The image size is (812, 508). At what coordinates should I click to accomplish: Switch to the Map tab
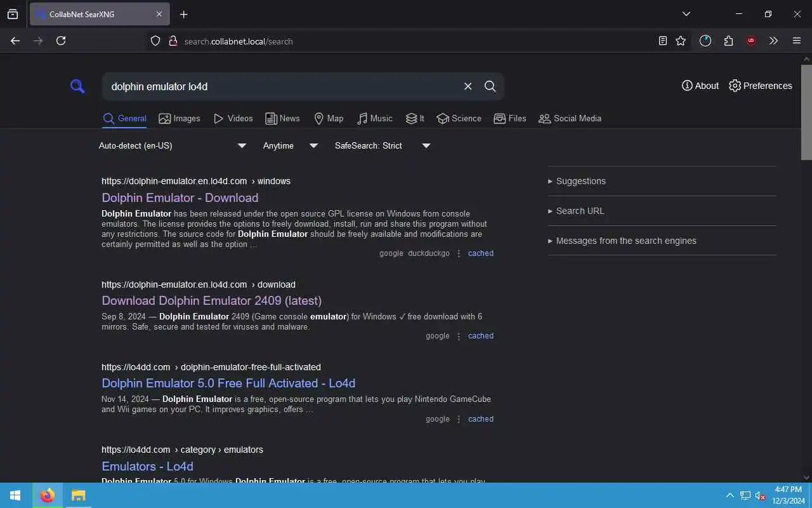(329, 118)
